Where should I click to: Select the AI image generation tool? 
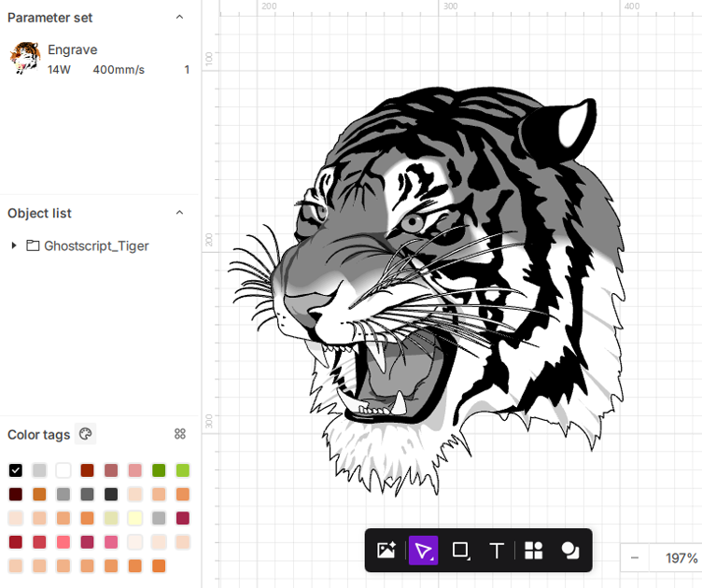386,551
